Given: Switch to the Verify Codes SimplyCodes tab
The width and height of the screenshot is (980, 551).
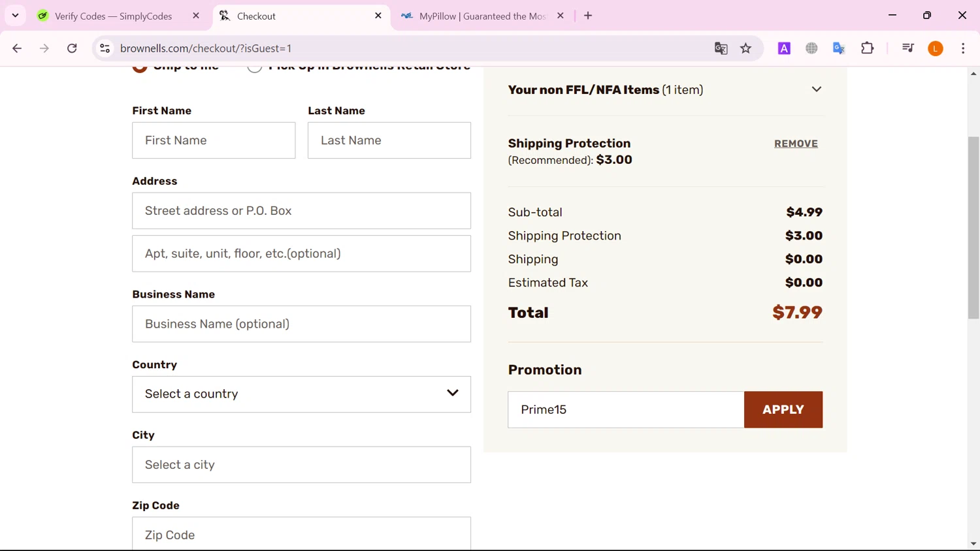Looking at the screenshot, I should click(x=113, y=16).
